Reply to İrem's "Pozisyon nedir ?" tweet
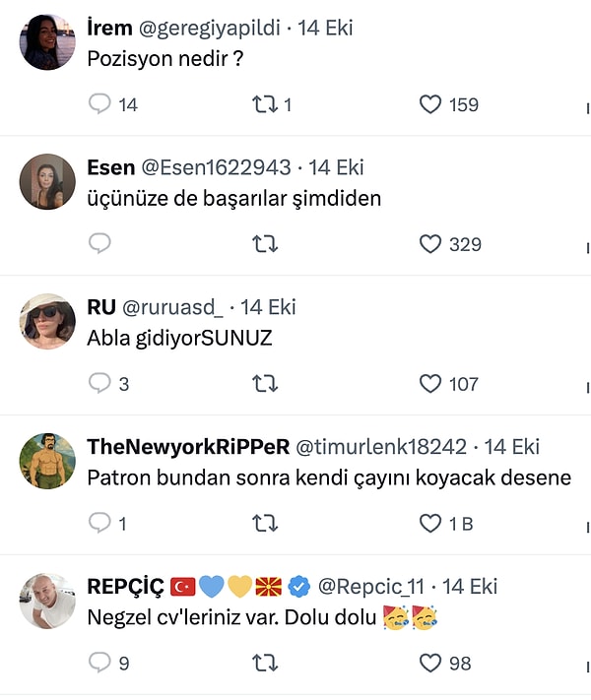The image size is (591, 700). coord(100,104)
